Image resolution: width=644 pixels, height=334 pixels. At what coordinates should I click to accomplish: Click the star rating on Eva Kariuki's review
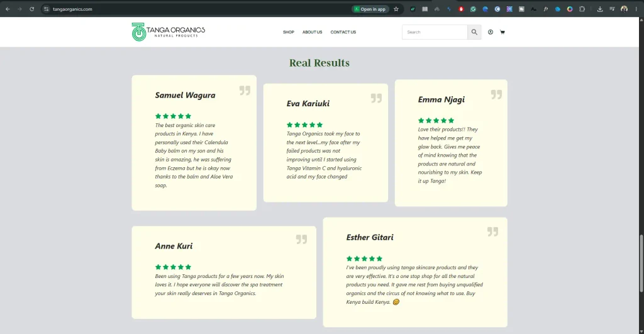coord(305,125)
